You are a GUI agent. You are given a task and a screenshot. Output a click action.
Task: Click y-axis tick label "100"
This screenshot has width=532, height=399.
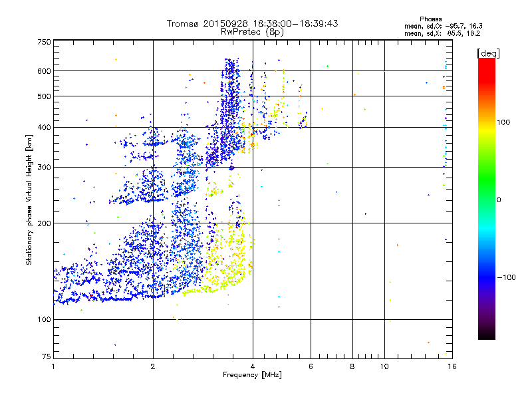click(x=44, y=320)
